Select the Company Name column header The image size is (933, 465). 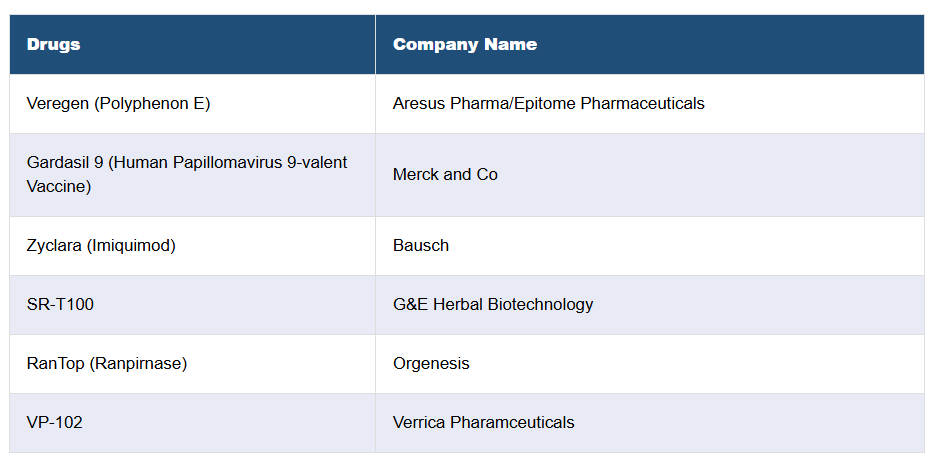click(x=464, y=44)
